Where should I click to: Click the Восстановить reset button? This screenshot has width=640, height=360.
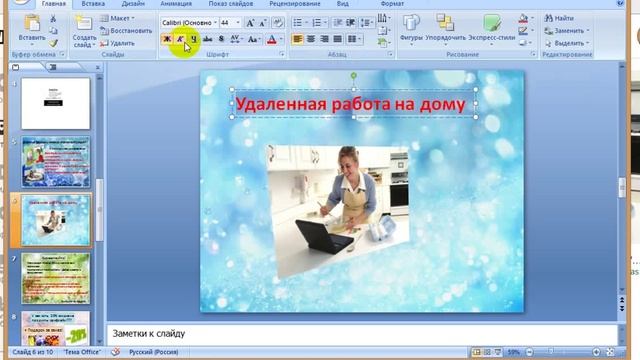(126, 31)
